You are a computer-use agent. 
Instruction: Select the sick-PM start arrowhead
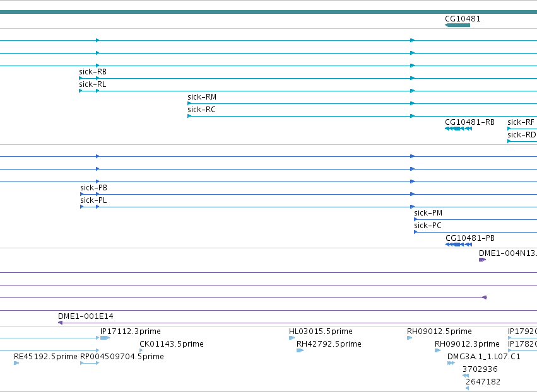[x=416, y=219]
